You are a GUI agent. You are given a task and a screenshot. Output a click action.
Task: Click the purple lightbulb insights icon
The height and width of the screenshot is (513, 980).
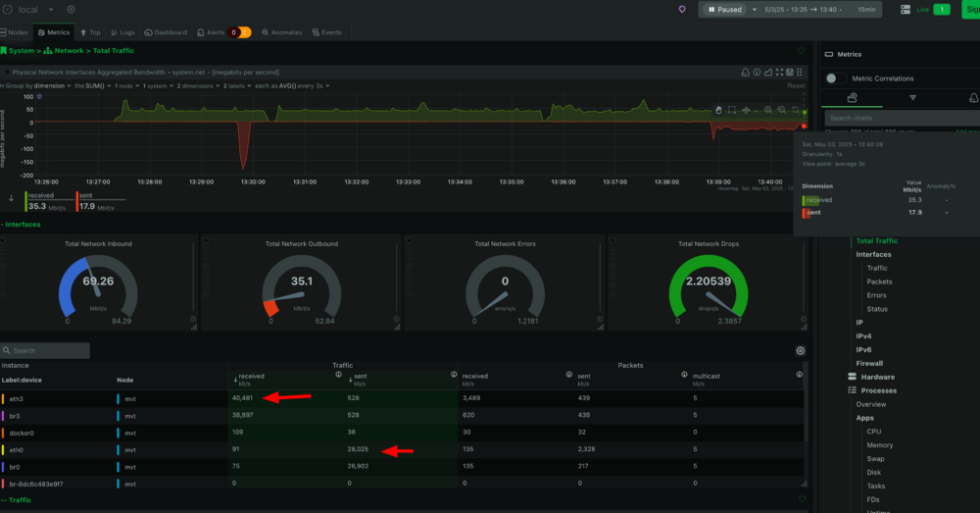[x=682, y=10]
